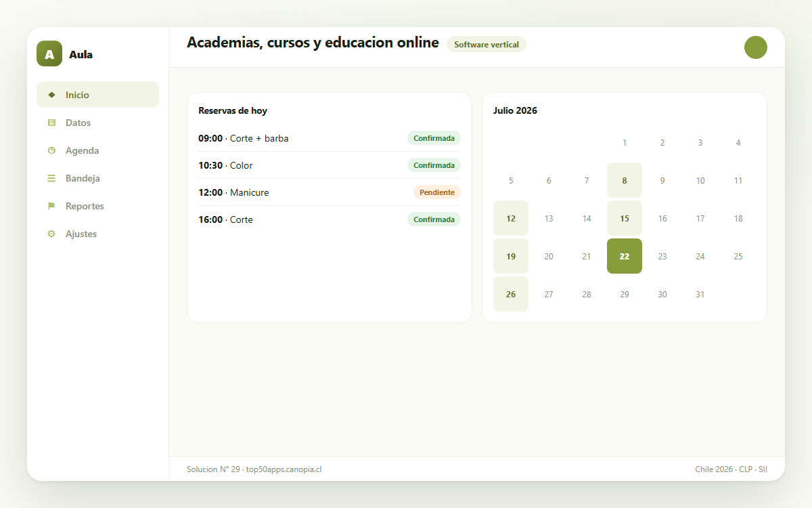Select July 26 in the calendar
812x508 pixels.
pos(511,294)
